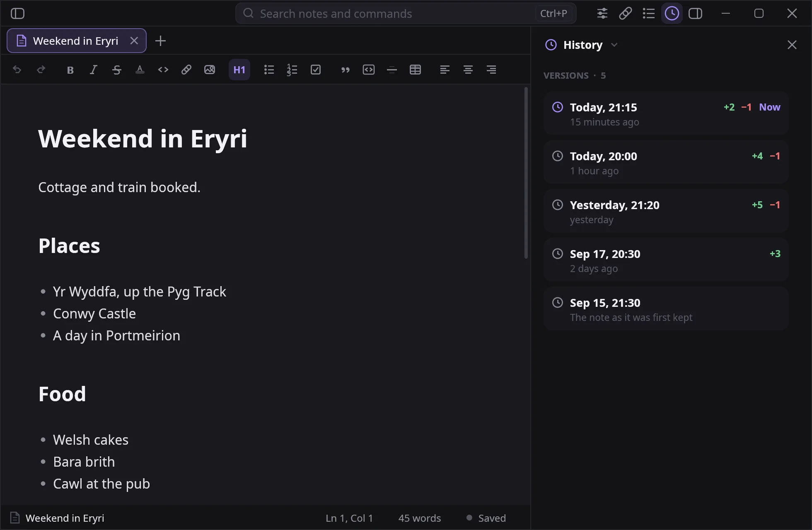Click the search notes and commands field
Screen dimensions: 812x530
406,13
